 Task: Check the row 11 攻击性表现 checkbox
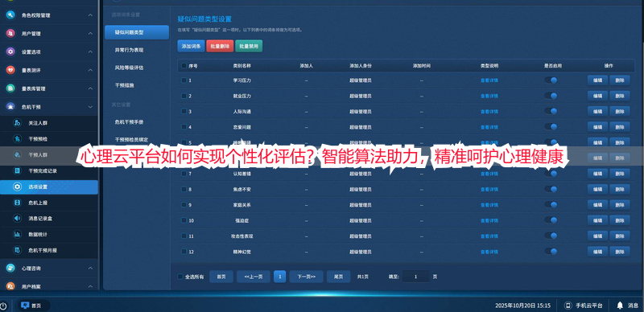(184, 236)
